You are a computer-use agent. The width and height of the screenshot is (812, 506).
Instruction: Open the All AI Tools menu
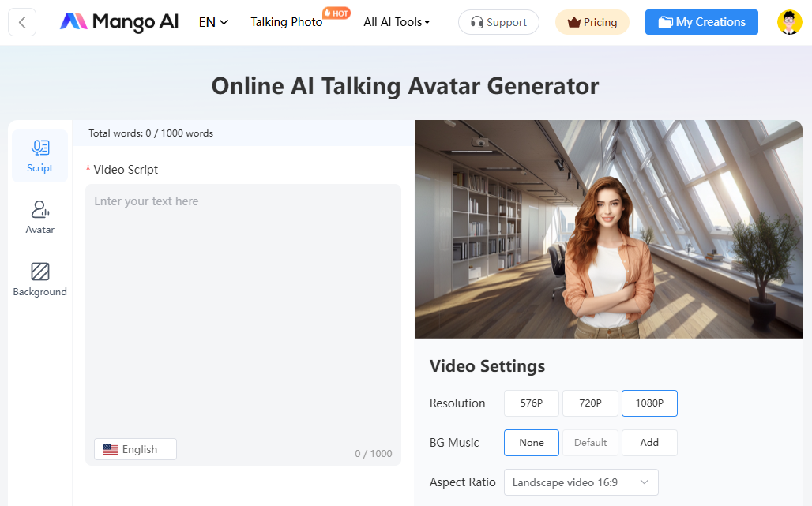tap(396, 22)
